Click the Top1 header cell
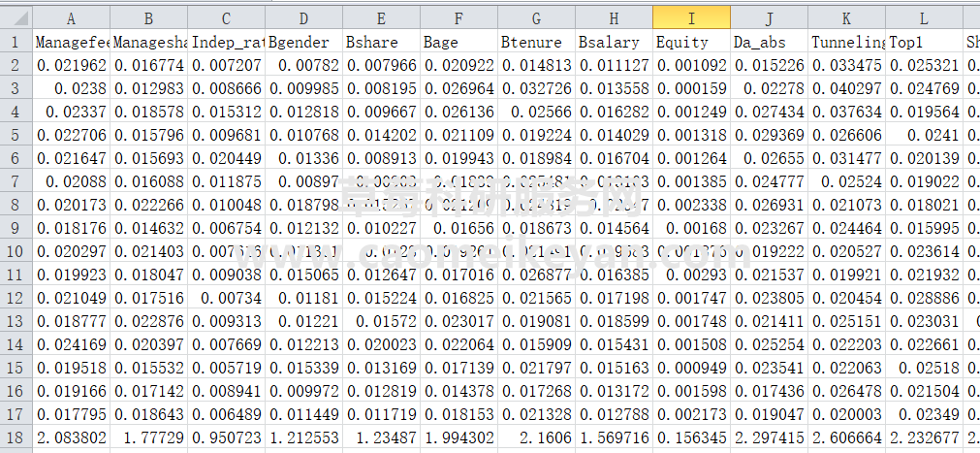The image size is (980, 453). click(925, 42)
